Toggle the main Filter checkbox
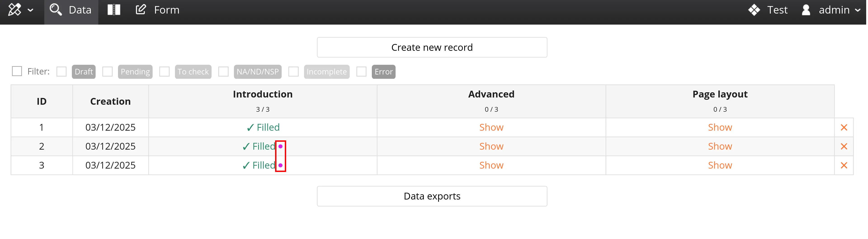The height and width of the screenshot is (239, 868). click(x=17, y=71)
